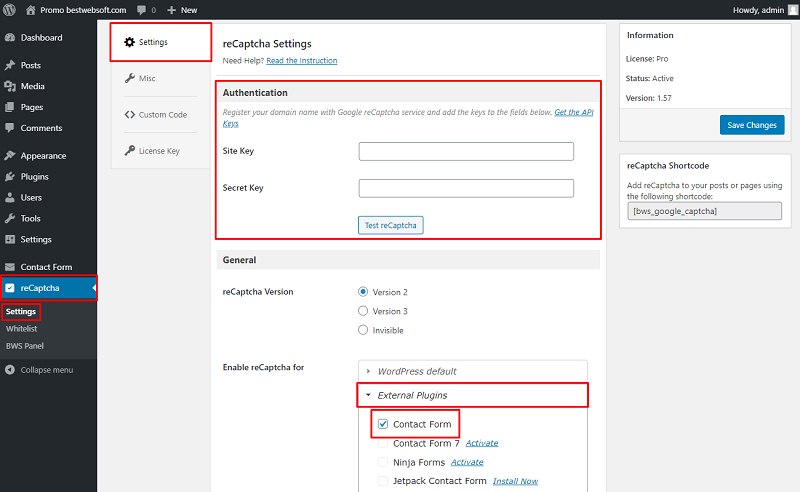
Task: Open the Custom Code tab
Action: tap(160, 115)
